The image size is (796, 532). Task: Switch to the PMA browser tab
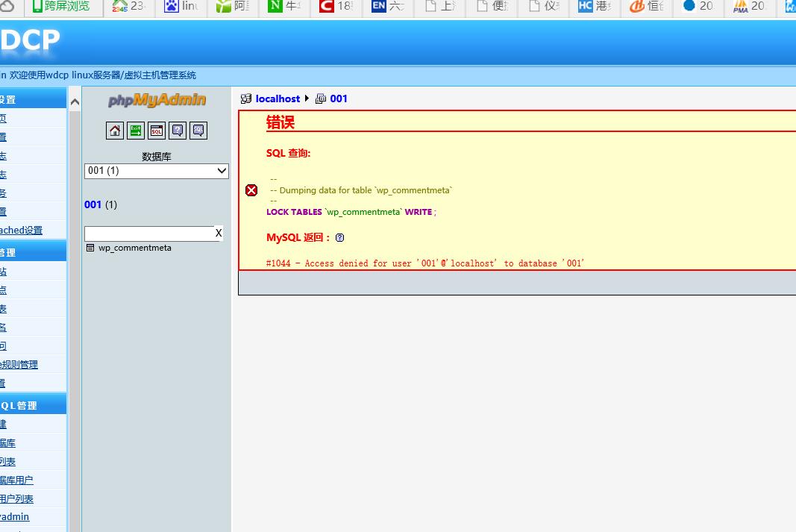pos(749,7)
